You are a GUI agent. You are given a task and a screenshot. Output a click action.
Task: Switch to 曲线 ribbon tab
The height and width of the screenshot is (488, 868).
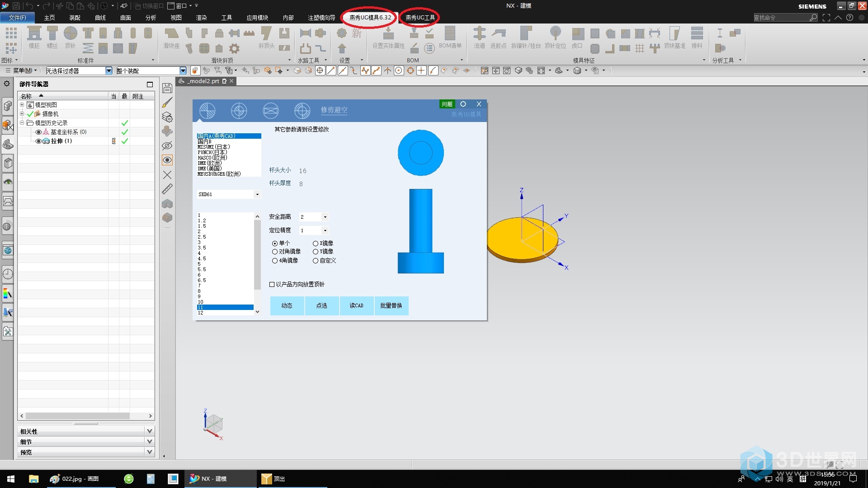[100, 18]
